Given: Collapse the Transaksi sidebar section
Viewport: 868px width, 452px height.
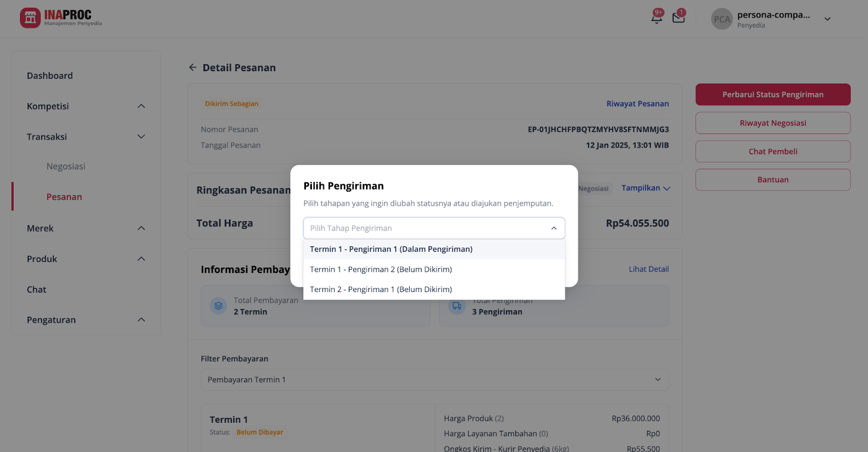Looking at the screenshot, I should point(141,137).
